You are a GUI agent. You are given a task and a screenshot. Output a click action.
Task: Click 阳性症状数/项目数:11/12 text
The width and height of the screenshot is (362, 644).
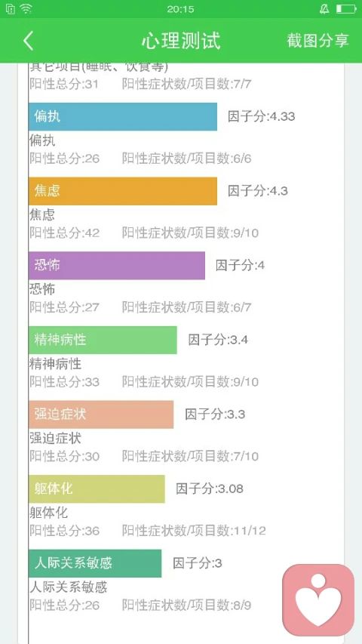[194, 531]
